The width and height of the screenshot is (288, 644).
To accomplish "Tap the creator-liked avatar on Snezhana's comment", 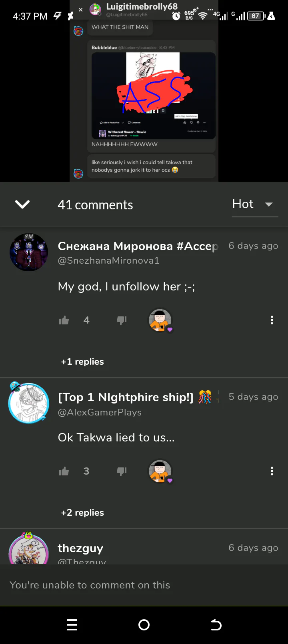I will [x=160, y=320].
